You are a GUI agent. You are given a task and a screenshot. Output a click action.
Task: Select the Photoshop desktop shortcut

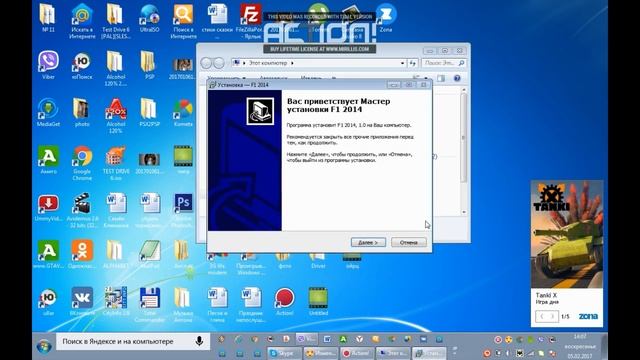click(183, 210)
